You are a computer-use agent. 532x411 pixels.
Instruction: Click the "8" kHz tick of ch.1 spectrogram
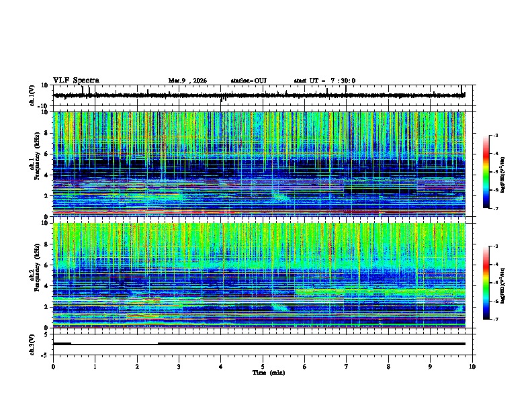point(47,133)
